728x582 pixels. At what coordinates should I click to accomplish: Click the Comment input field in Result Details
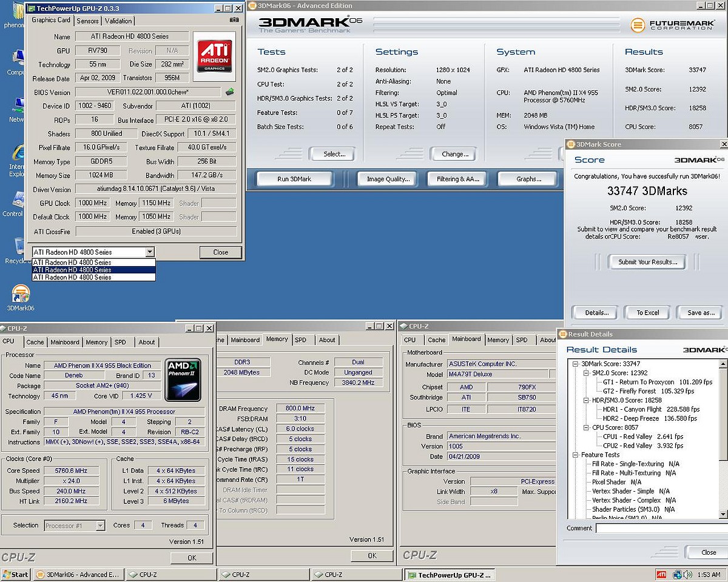pos(661,528)
